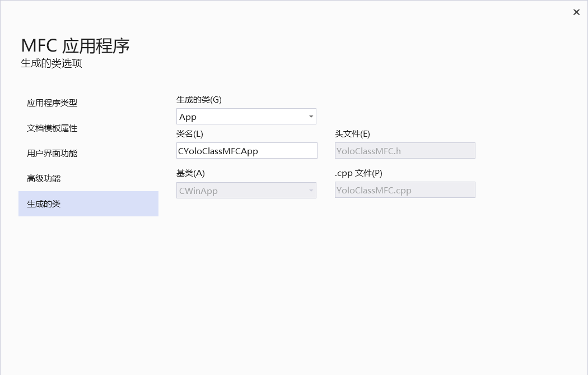Switch to the 文档模板属性 page
The image size is (588, 375).
(52, 128)
